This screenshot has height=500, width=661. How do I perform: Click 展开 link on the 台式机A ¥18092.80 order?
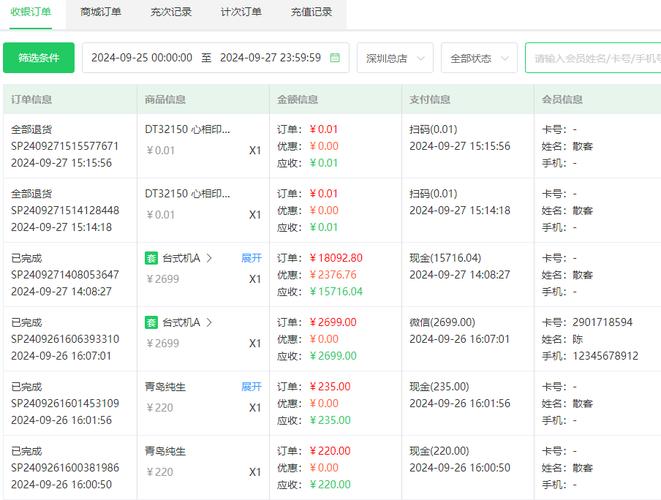point(252,258)
